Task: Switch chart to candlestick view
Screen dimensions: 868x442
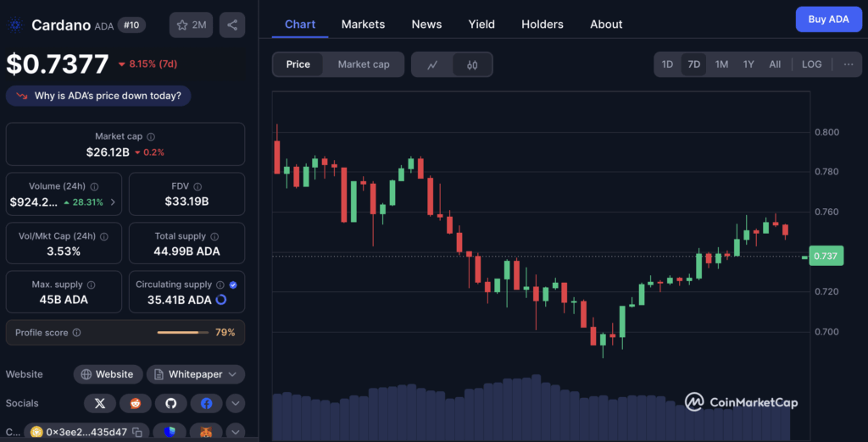Action: point(472,64)
